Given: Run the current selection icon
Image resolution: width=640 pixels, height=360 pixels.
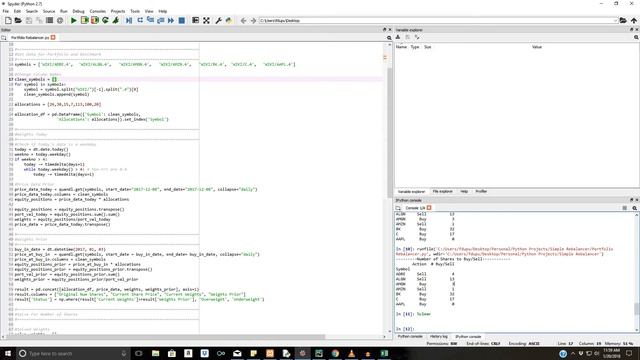Looking at the screenshot, I should pyautogui.click(x=116, y=20).
